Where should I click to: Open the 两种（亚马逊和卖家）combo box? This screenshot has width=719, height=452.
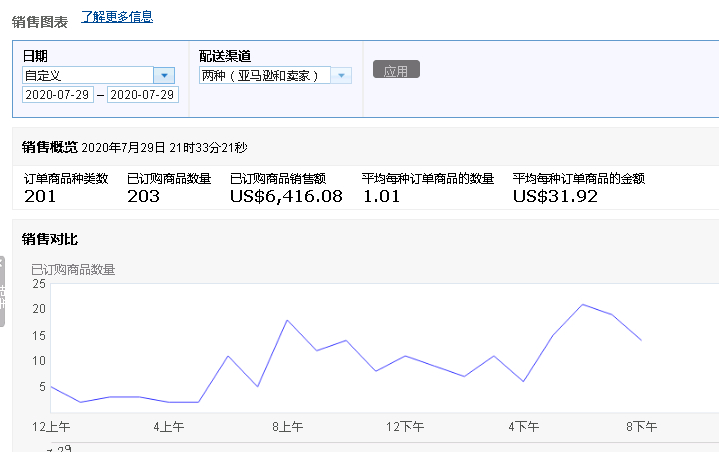coord(265,75)
